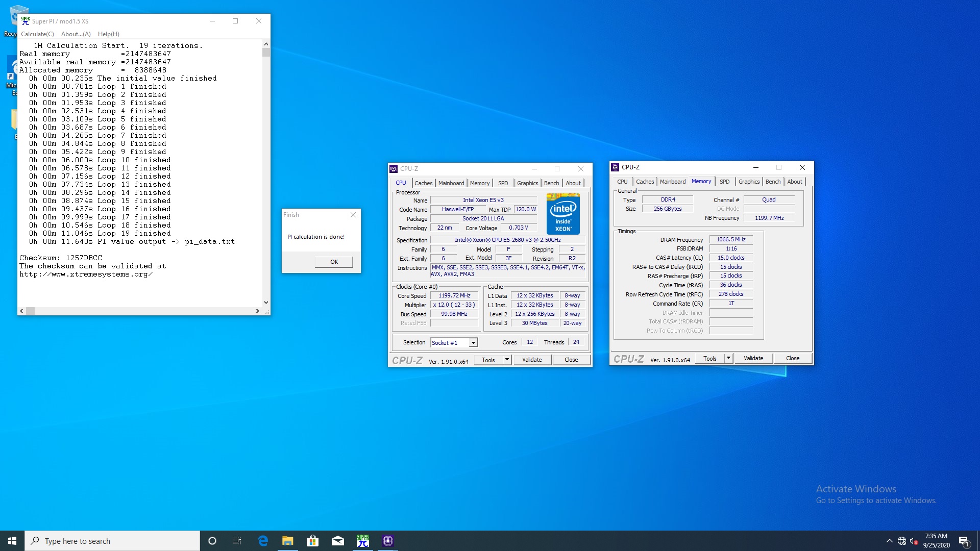This screenshot has width=980, height=551.
Task: Click the Close button in left CPU-Z
Action: coord(571,360)
